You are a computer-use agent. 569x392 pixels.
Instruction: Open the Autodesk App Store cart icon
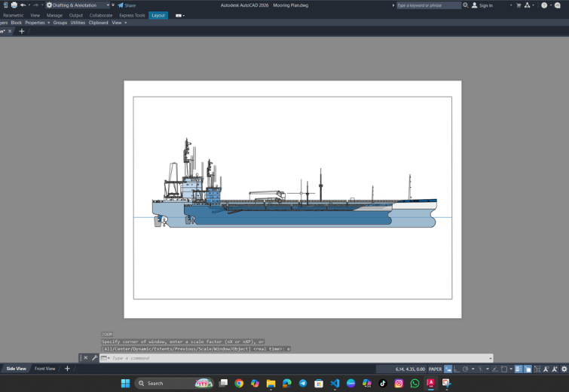click(519, 5)
